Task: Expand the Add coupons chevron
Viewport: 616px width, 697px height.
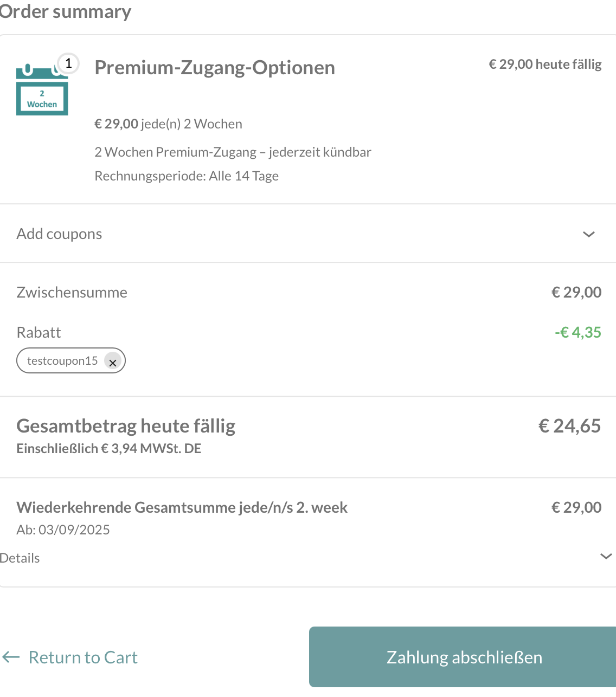Action: pos(589,234)
